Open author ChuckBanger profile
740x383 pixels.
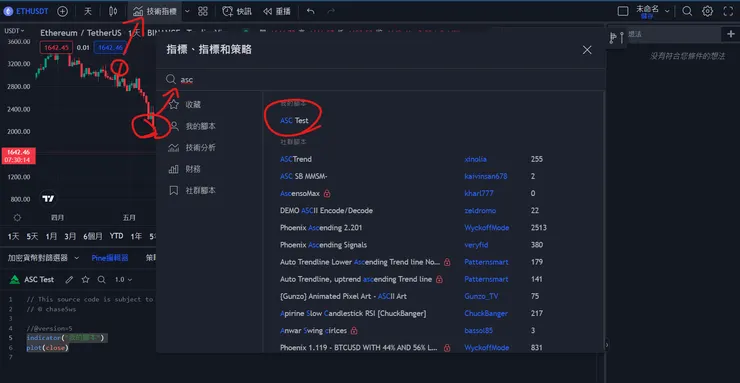coord(486,313)
